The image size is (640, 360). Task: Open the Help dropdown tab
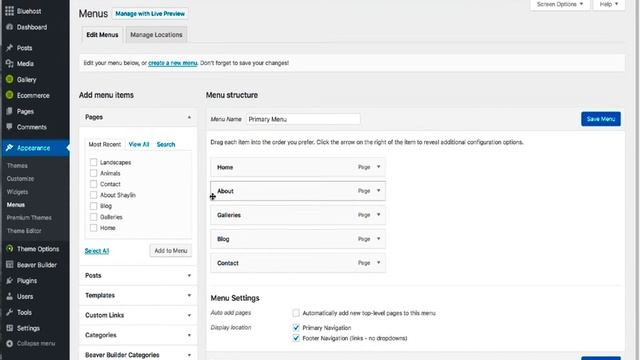(609, 4)
